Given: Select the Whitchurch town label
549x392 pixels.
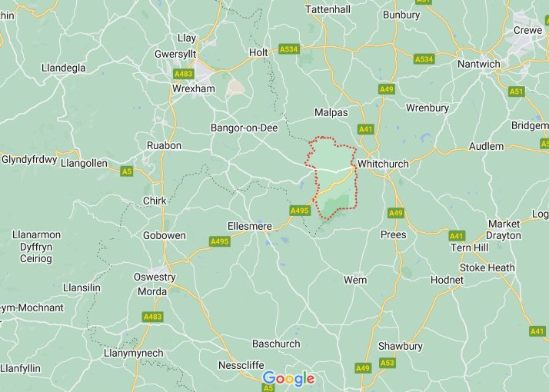Looking at the screenshot, I should pos(383,164).
